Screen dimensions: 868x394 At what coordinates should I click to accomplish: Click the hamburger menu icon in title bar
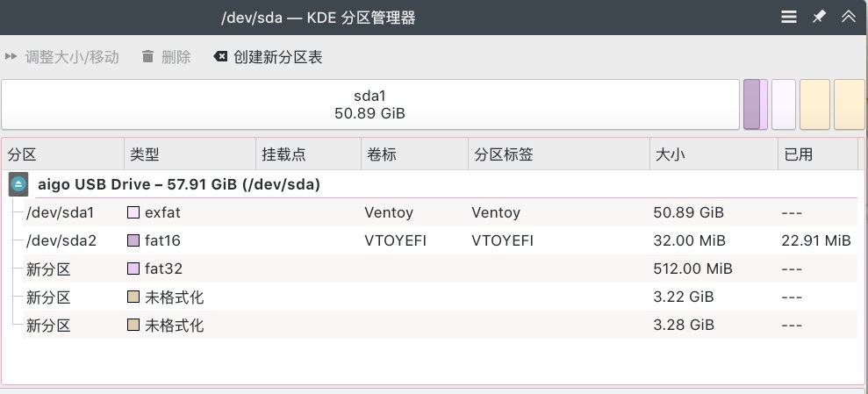(x=789, y=17)
